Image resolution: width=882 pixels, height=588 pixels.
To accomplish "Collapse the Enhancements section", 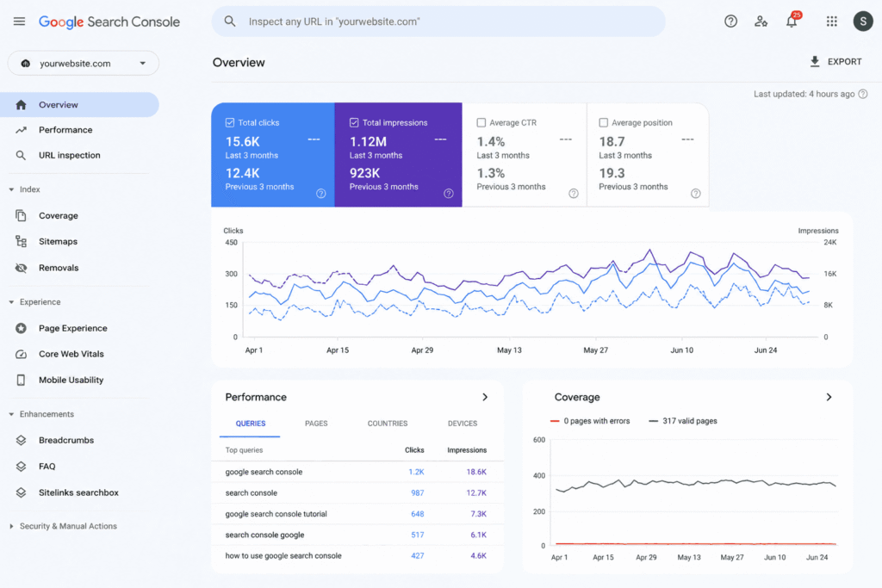I will click(11, 414).
